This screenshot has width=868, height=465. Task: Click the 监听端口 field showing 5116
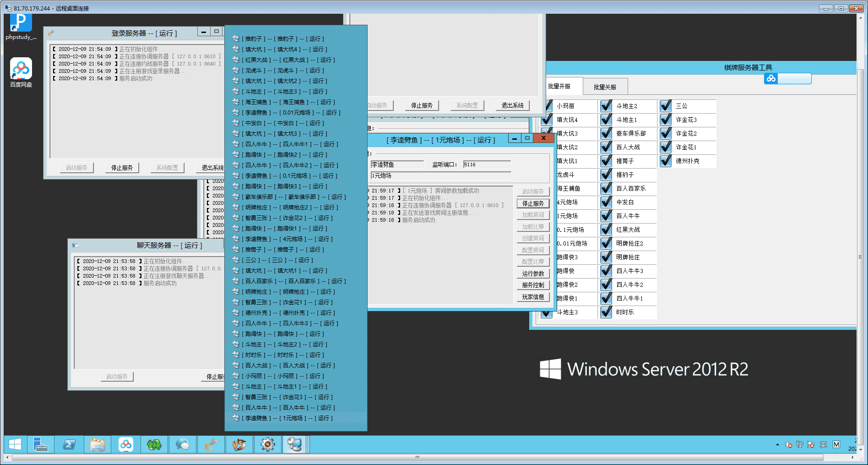tap(487, 164)
